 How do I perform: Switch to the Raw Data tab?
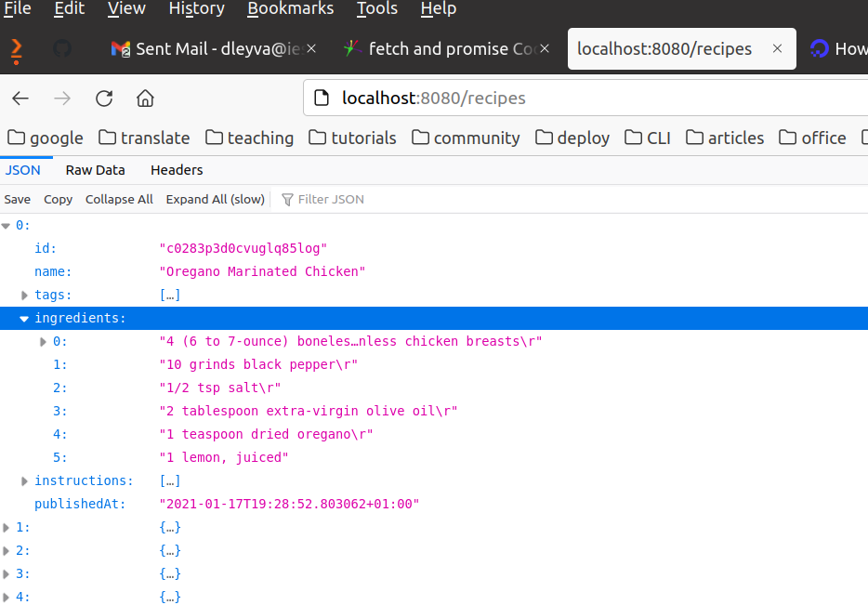pyautogui.click(x=95, y=170)
